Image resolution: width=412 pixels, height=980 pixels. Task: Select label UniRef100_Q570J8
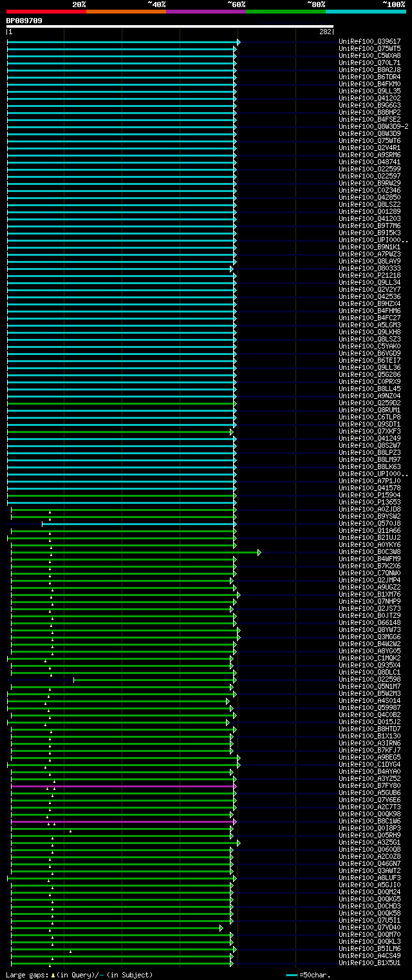click(370, 524)
